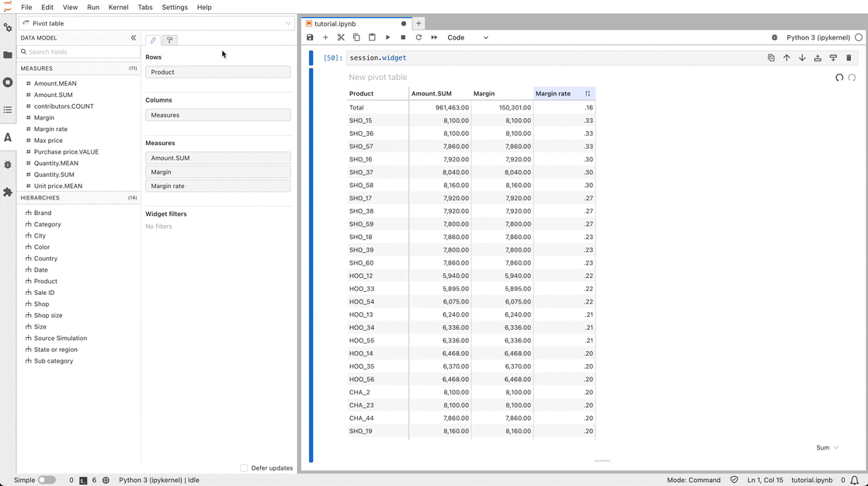
Task: Enable the Defer updates checkbox
Action: (x=244, y=468)
